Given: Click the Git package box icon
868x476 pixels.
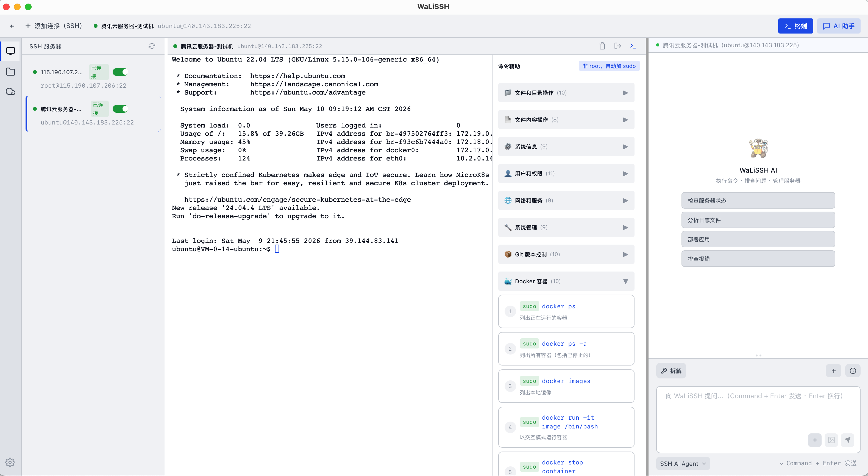Looking at the screenshot, I should pos(508,254).
